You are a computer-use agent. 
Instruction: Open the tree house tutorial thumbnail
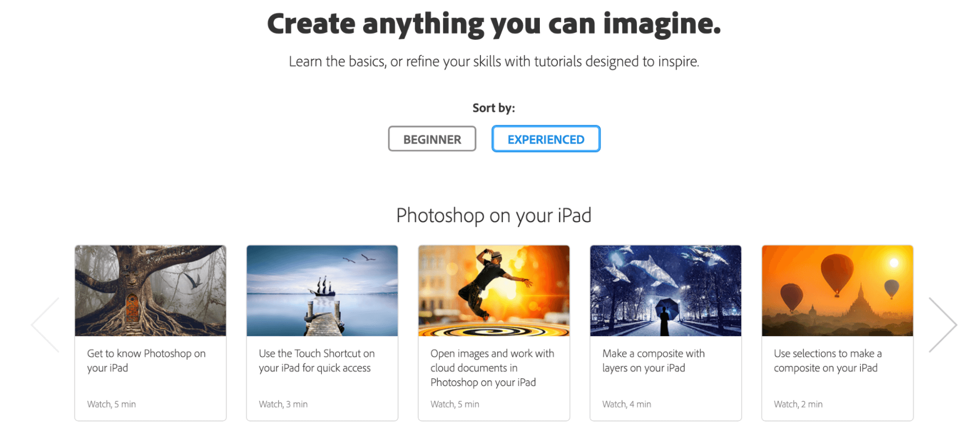151,290
